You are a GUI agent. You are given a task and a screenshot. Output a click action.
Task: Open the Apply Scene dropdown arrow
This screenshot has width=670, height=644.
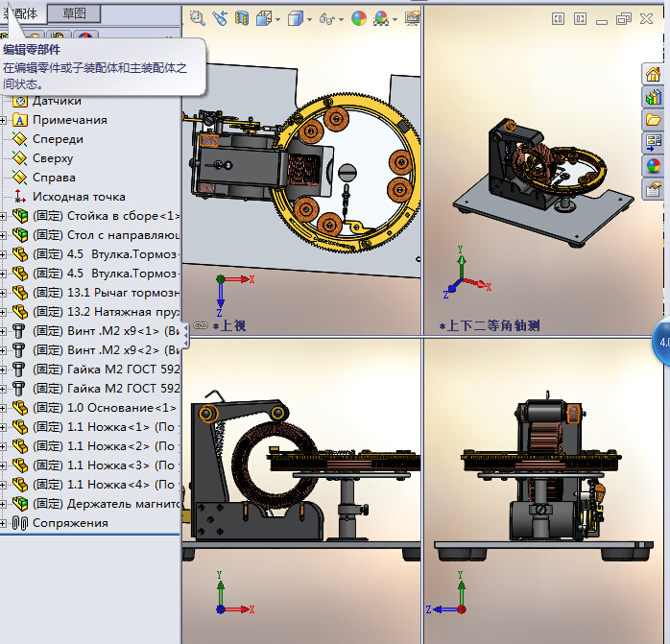[x=395, y=19]
